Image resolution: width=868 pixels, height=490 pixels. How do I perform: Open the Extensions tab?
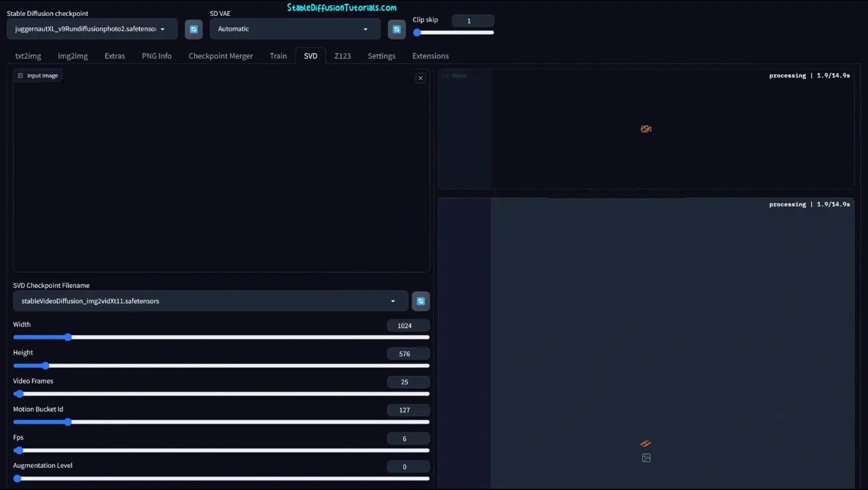[430, 56]
